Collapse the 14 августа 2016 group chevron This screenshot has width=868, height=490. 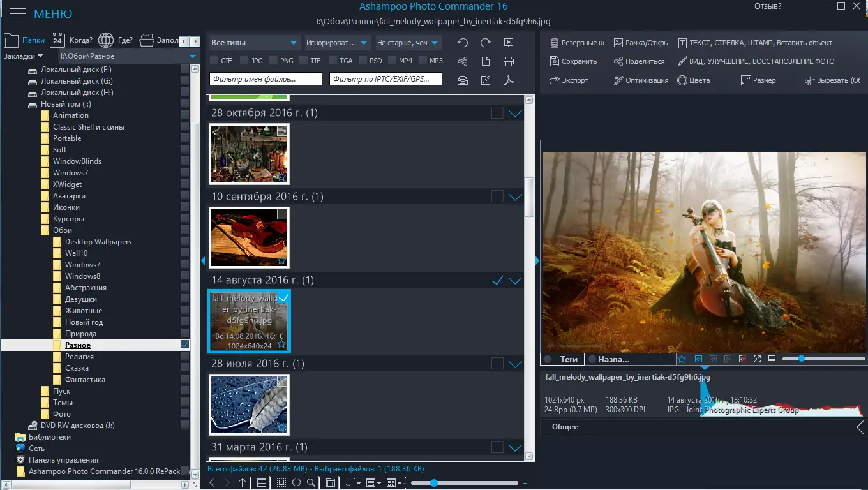click(516, 279)
